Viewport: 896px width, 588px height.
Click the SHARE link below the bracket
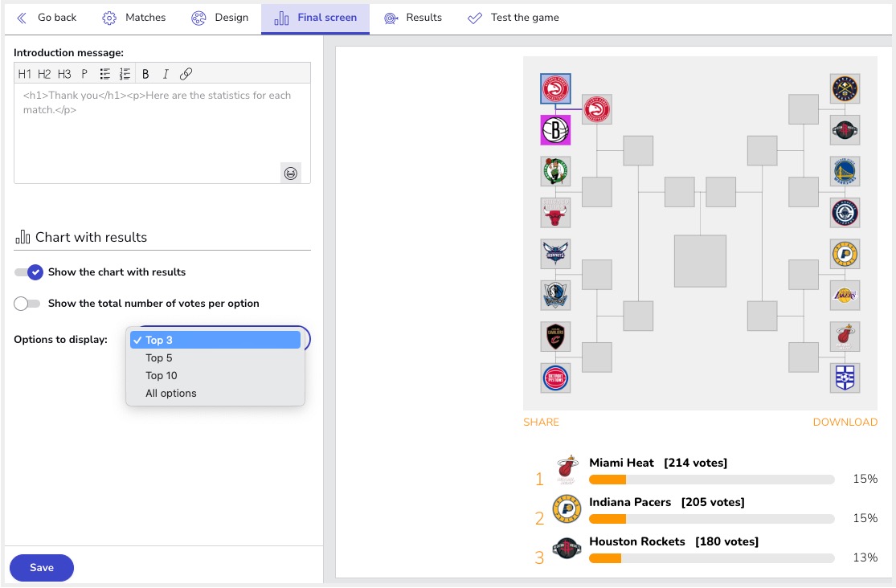click(x=541, y=423)
